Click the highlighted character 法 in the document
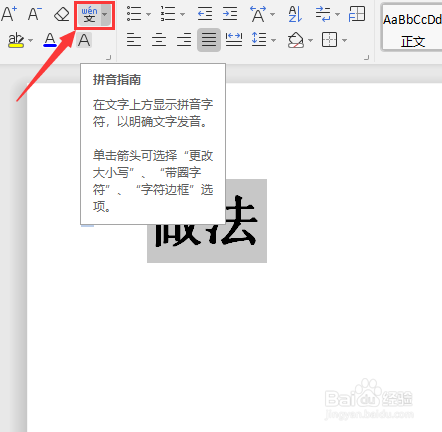442x432 pixels. pos(237,221)
